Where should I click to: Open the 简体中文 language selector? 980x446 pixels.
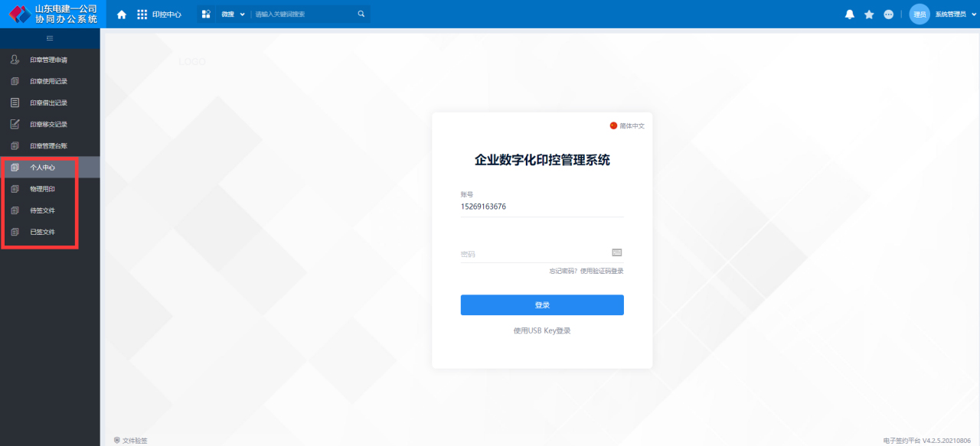[627, 125]
